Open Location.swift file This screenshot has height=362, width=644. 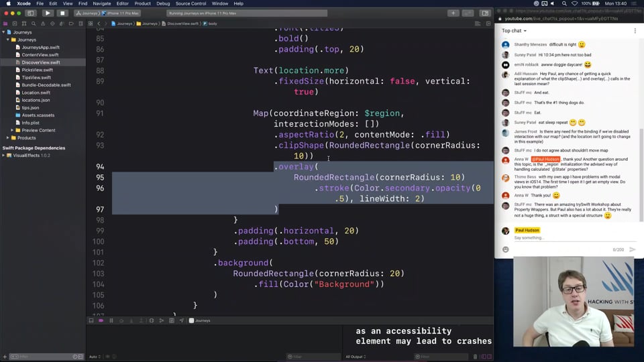point(36,93)
